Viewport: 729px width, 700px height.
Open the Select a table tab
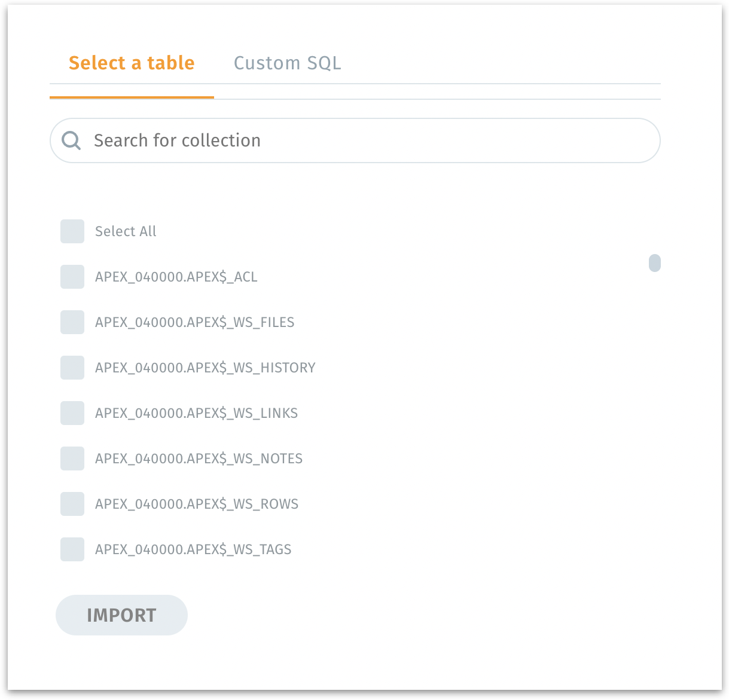coord(132,63)
